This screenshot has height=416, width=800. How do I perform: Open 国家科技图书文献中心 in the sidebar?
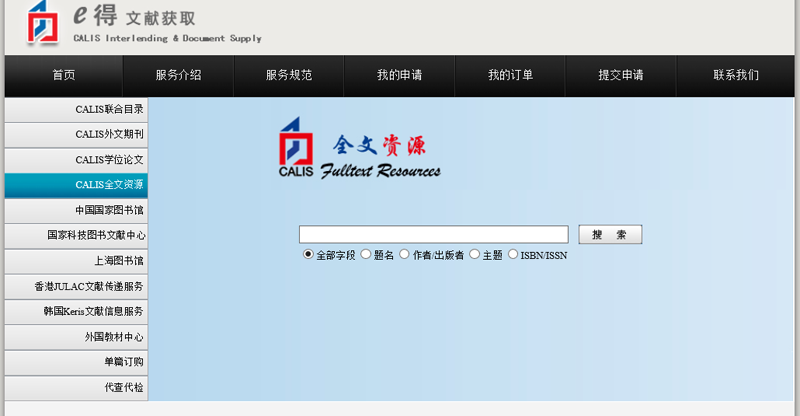point(76,236)
